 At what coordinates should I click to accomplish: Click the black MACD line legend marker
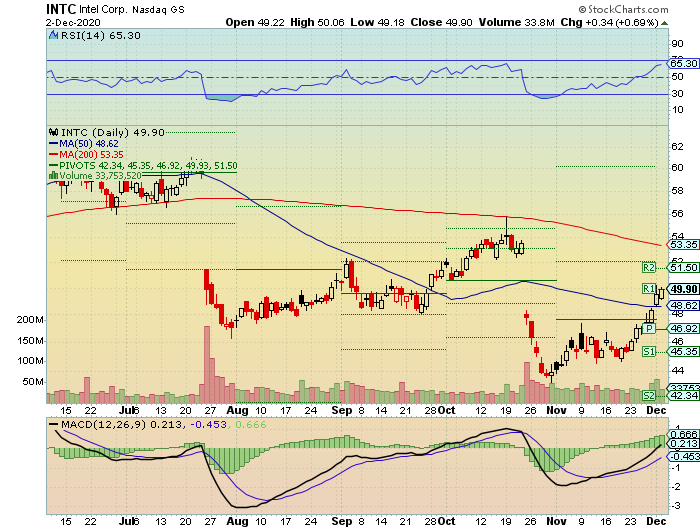[x=54, y=424]
